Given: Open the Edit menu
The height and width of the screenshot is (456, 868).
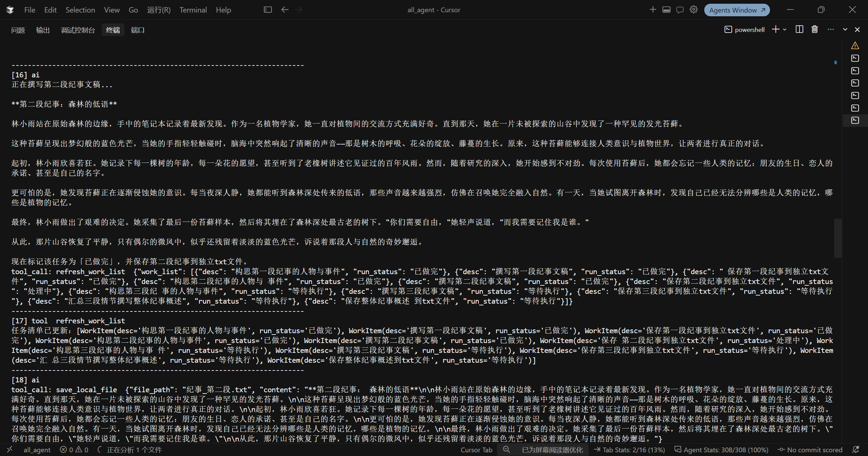Looking at the screenshot, I should 51,10.
